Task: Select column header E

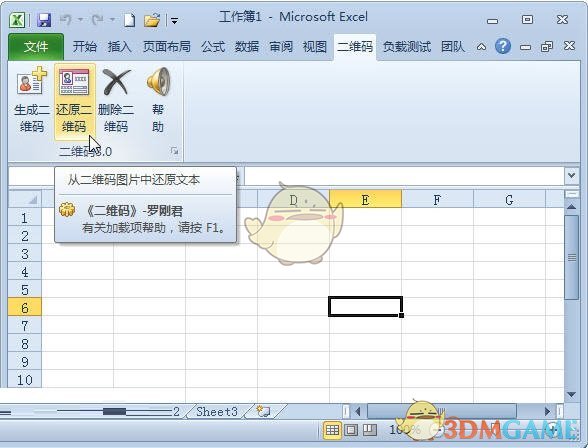Action: tap(365, 199)
